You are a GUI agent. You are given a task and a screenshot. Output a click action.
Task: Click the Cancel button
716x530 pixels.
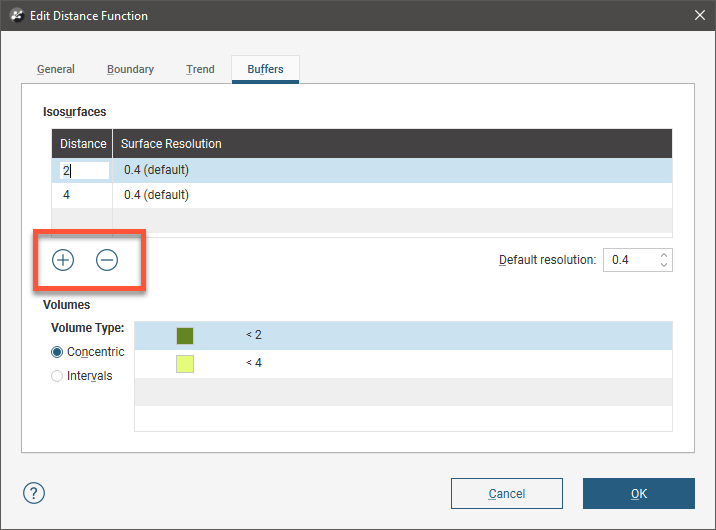(x=507, y=493)
